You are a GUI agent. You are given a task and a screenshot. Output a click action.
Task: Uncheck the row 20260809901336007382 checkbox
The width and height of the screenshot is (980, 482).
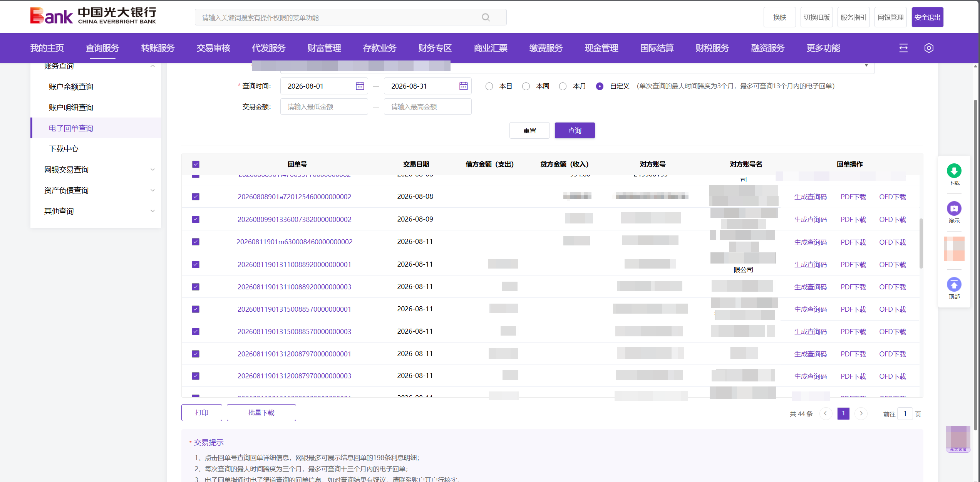pos(196,219)
